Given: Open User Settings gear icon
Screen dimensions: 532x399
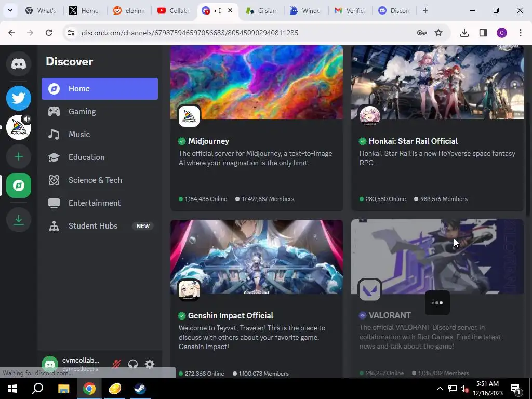Looking at the screenshot, I should tap(150, 364).
